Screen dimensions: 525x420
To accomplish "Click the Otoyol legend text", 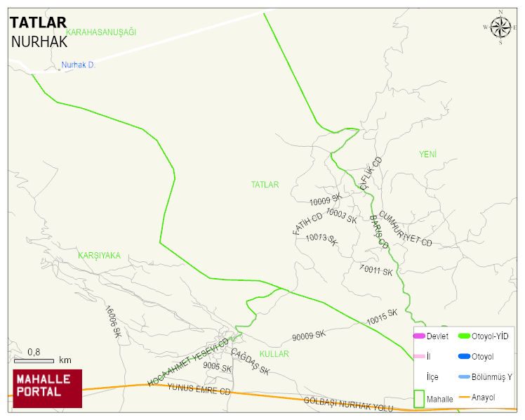I will pyautogui.click(x=482, y=357).
